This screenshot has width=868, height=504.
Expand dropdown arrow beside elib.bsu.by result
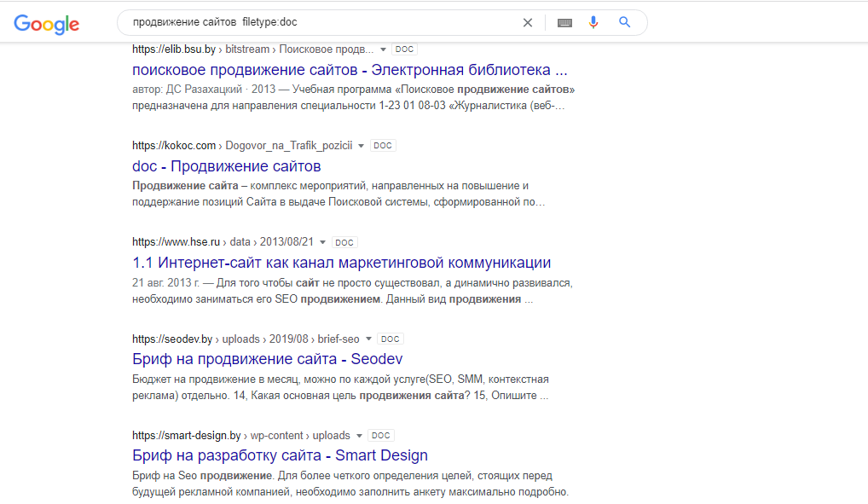[383, 49]
